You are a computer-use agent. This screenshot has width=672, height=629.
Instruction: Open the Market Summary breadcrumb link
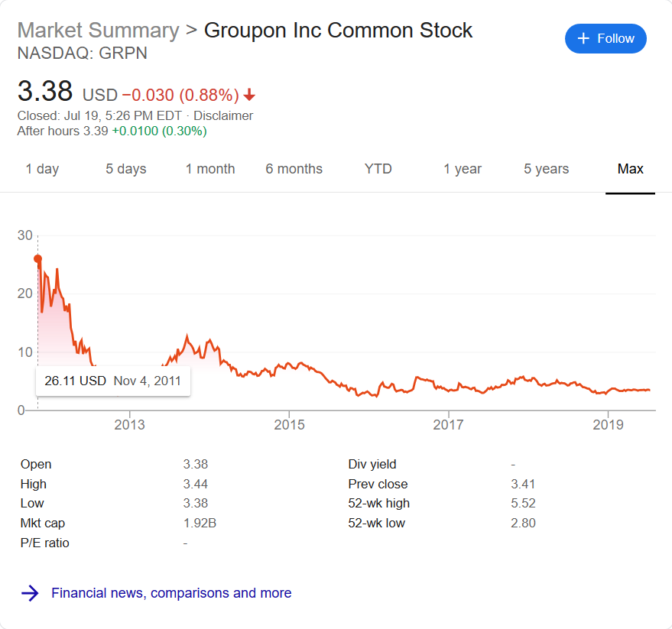pos(98,31)
